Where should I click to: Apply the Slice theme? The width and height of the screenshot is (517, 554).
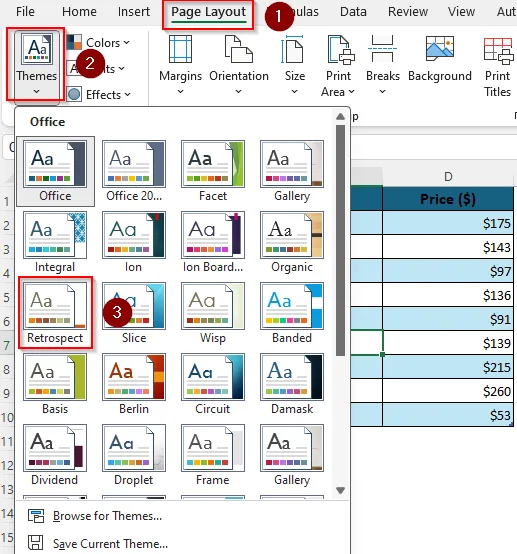(134, 313)
